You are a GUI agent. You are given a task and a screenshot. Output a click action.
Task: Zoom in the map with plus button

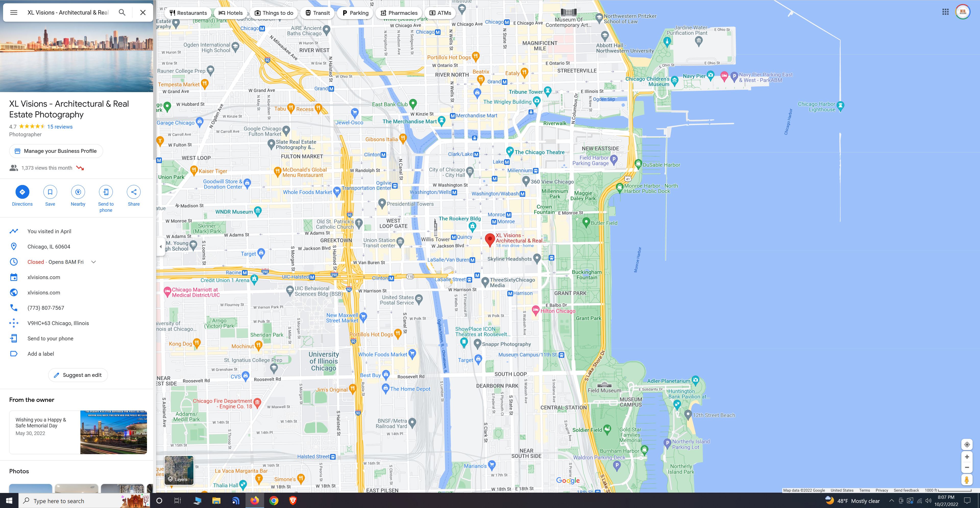[967, 457]
